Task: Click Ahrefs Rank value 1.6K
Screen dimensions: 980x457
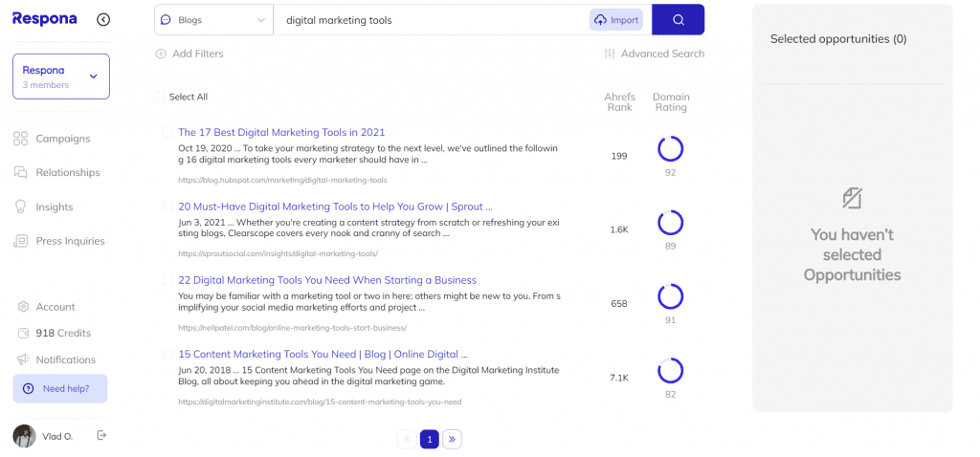Action: click(619, 229)
